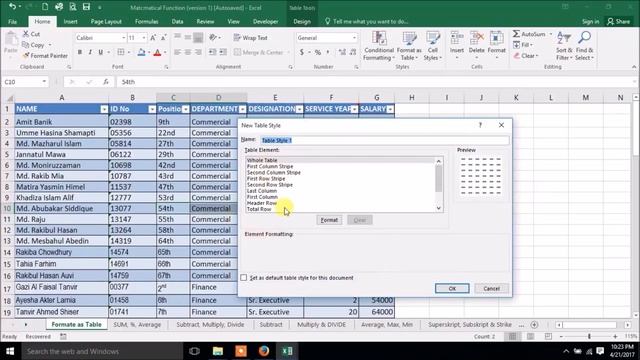Click the insert function fx icon
This screenshot has width=640, height=360.
click(x=106, y=82)
